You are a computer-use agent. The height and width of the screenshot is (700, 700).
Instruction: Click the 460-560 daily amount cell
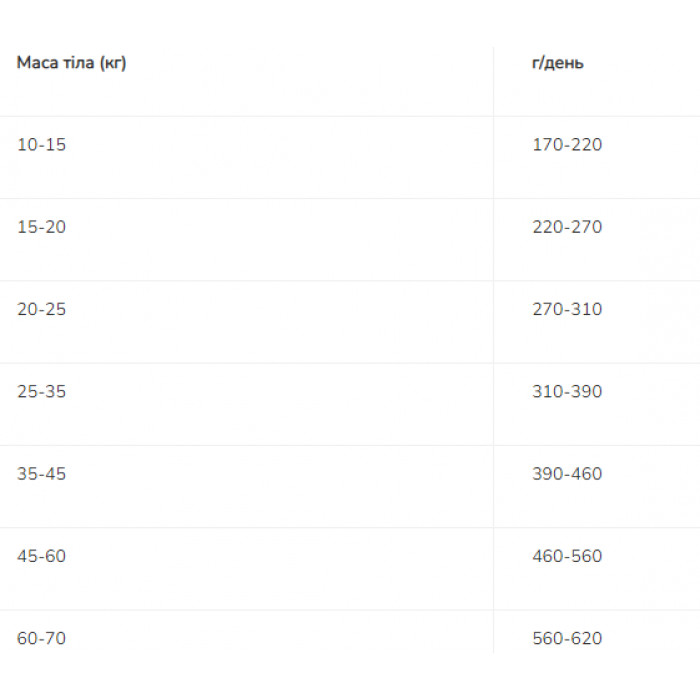[x=567, y=555]
